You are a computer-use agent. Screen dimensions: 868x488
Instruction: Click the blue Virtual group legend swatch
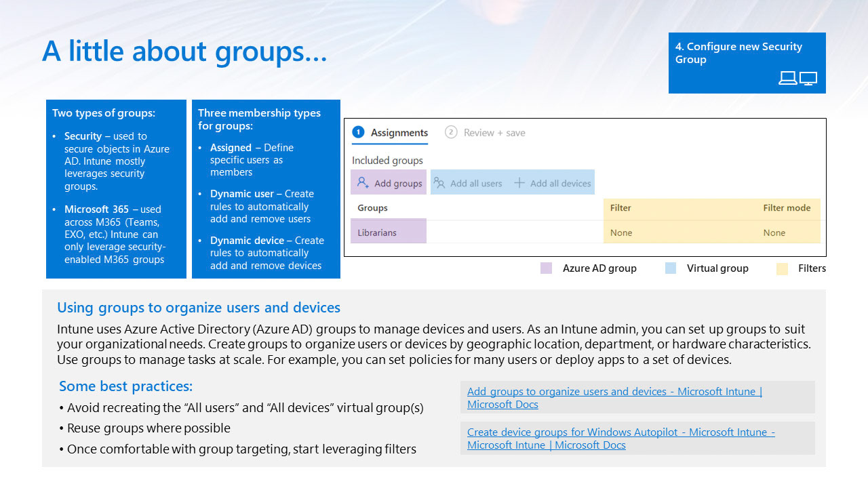[x=671, y=268]
